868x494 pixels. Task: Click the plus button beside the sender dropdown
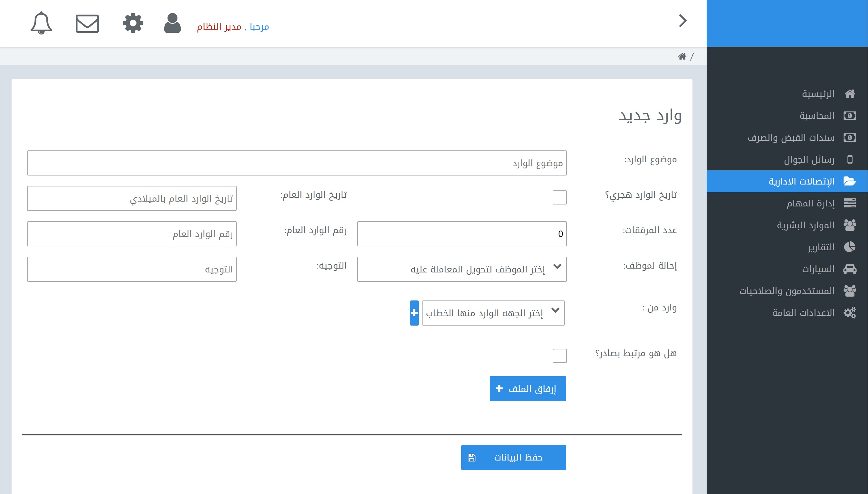click(414, 312)
